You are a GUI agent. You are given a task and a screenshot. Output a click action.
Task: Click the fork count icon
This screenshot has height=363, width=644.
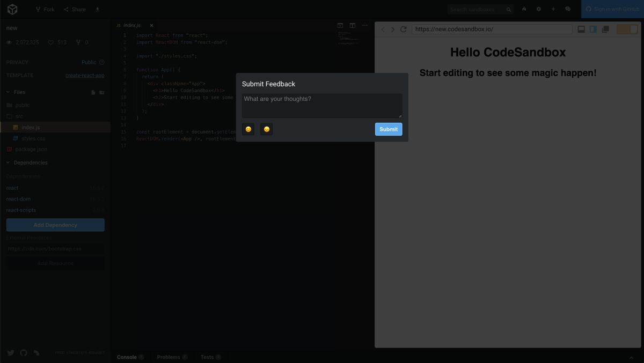[x=78, y=42]
